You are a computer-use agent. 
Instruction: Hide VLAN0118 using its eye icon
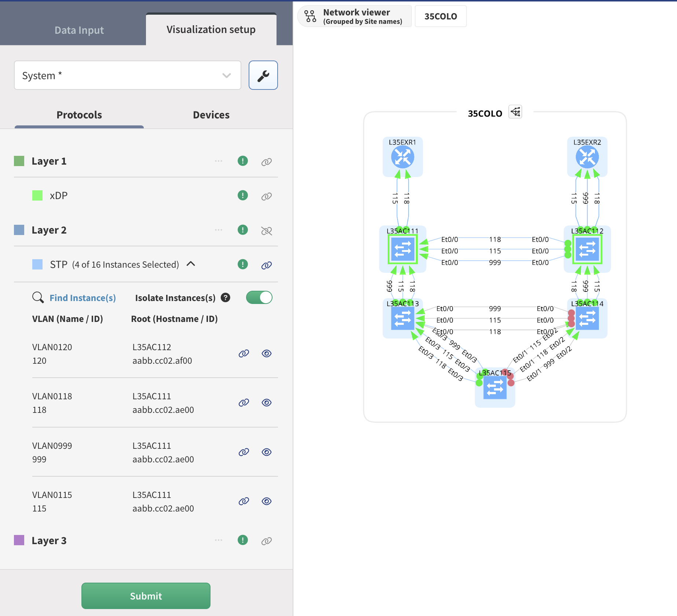click(267, 403)
